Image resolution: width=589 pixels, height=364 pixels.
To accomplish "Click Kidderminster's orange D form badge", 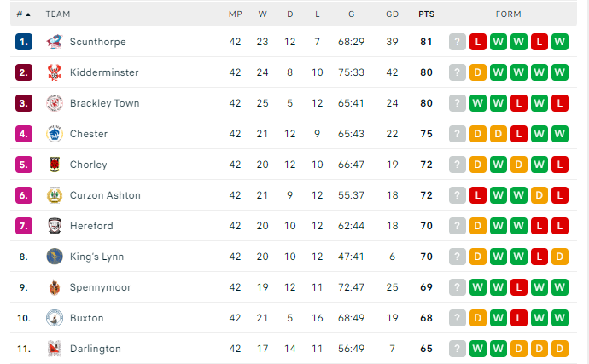I will click(478, 72).
